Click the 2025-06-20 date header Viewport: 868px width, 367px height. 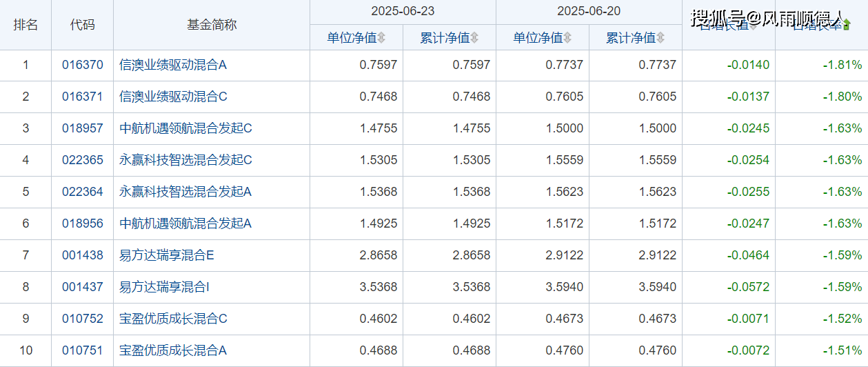coord(589,12)
